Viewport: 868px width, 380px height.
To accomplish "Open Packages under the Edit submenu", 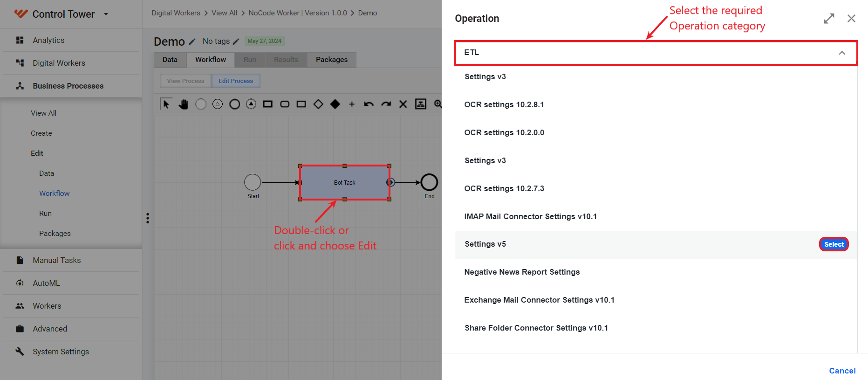I will (x=55, y=233).
